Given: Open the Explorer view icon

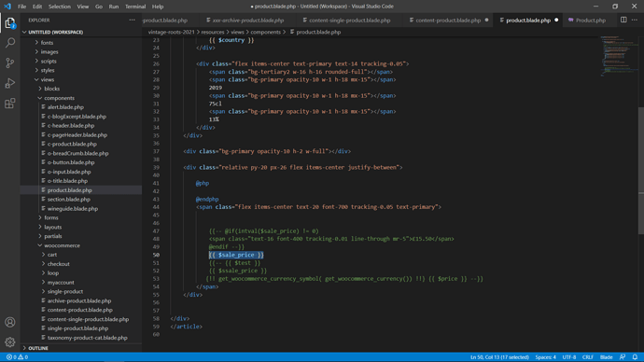Looking at the screenshot, I should point(10,23).
